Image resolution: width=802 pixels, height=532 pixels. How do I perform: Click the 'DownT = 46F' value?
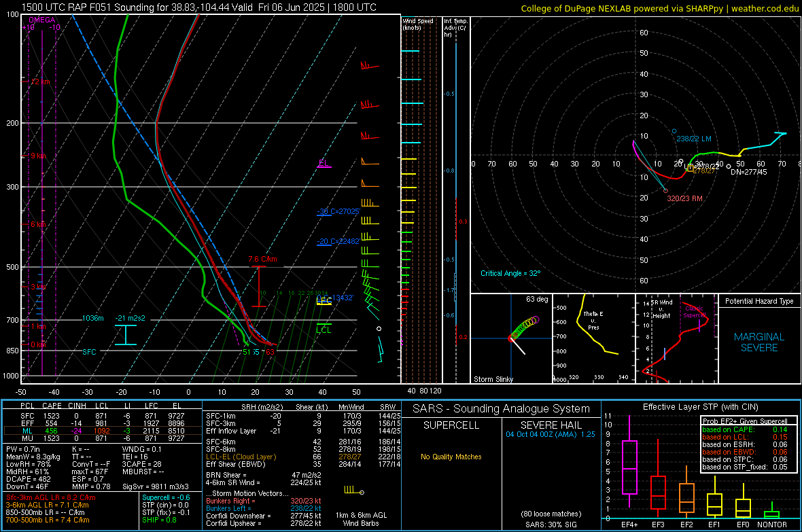coord(27,486)
